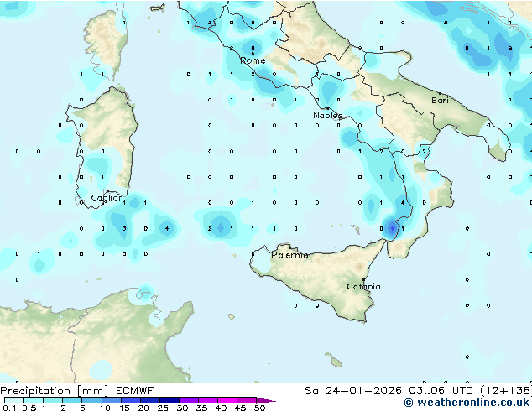Click the over-50 arrow tip of legend
Image resolution: width=532 pixels, height=411 pixels.
coord(266,400)
